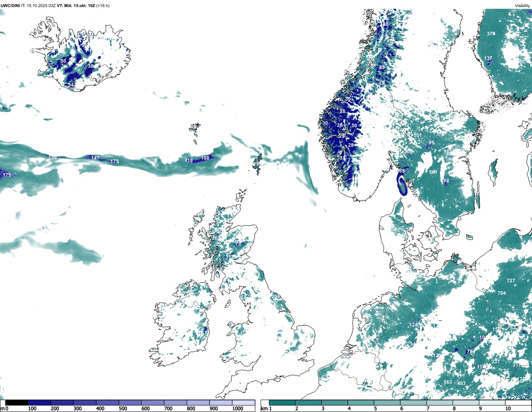This screenshot has height=412, width=532.
Task: Click the '1000' tick label on meter scale
Action: click(238, 409)
